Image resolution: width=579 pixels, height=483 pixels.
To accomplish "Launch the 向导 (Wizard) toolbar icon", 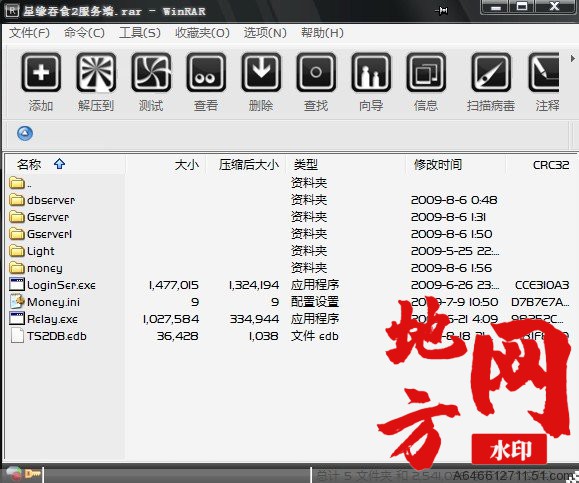I will [x=371, y=72].
